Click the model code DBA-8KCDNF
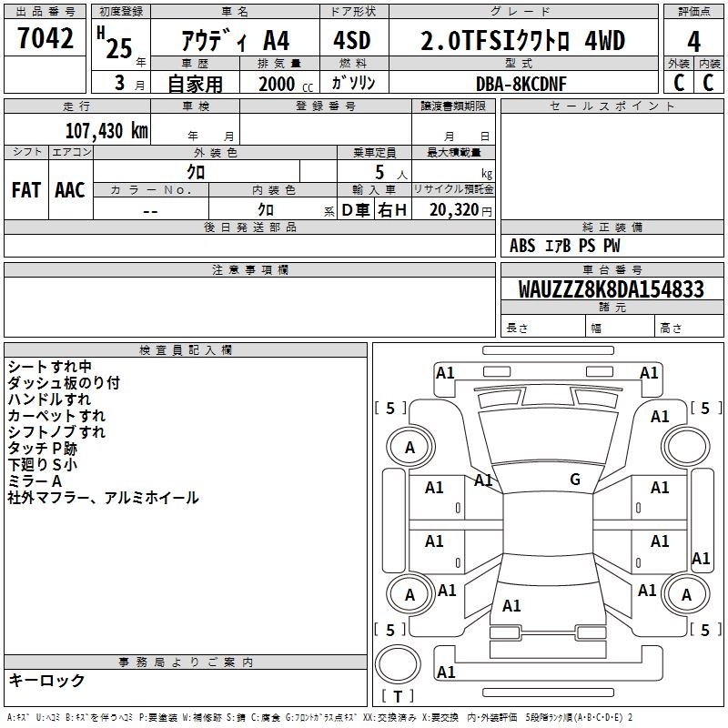728x728 pixels. [520, 82]
